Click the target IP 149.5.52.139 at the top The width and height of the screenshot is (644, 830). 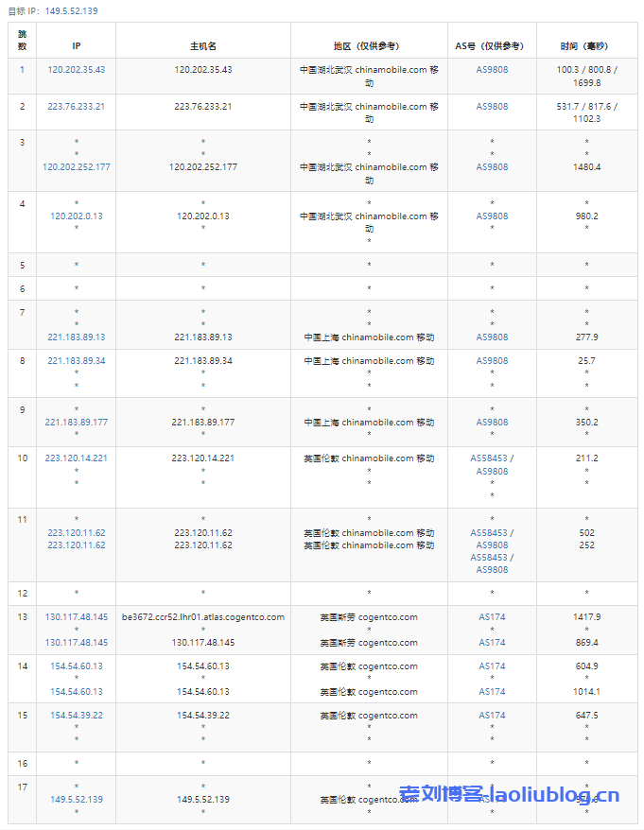coord(71,11)
